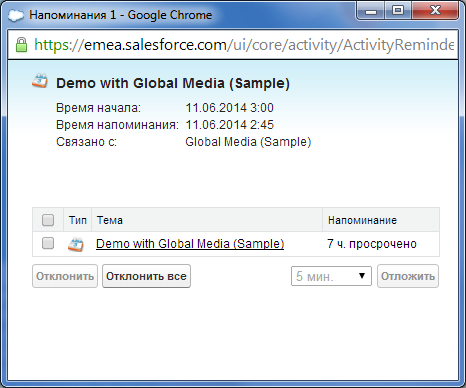Open the 5 мин. snooze duration dropdown
Screen dimensions: 466x388
click(331, 276)
